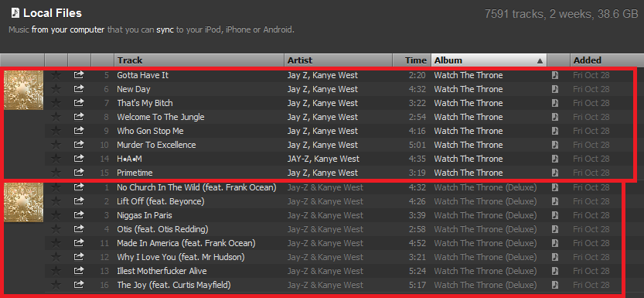The width and height of the screenshot is (644, 298).
Task: Click local file note icon for H•A•M
Action: click(555, 159)
